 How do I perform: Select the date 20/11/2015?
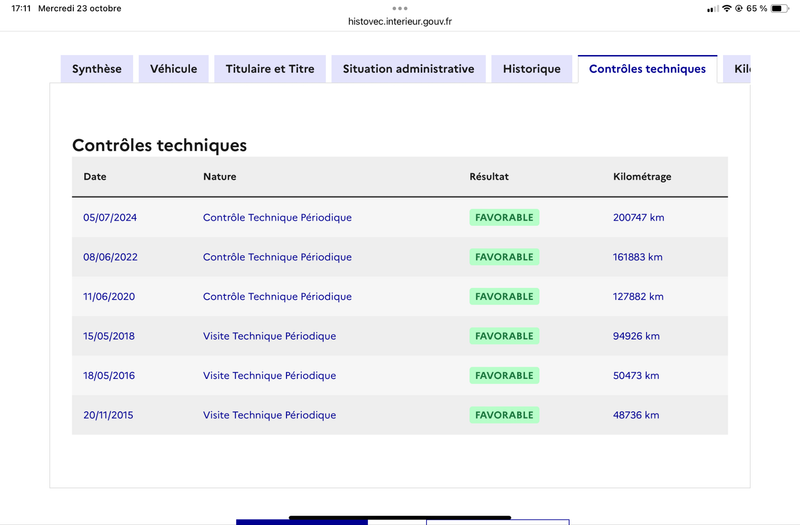pos(108,415)
